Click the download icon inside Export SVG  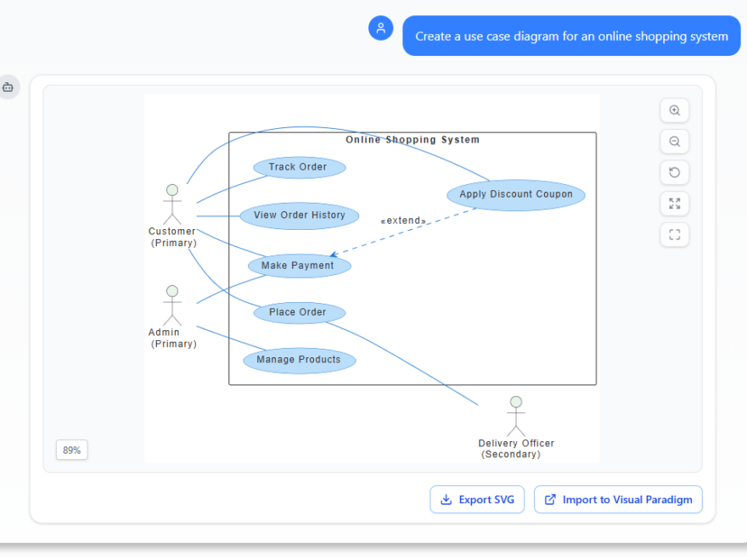pyautogui.click(x=445, y=499)
